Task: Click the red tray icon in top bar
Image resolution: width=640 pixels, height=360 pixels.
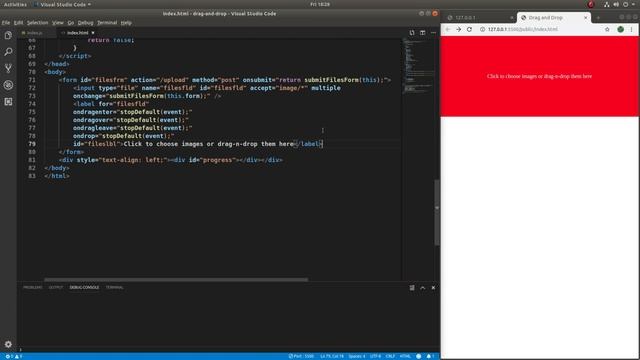Action: point(591,4)
